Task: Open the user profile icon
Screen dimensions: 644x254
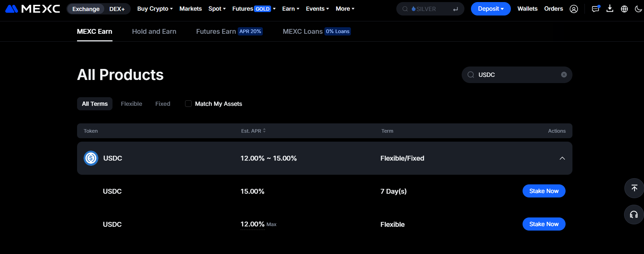Action: click(x=574, y=9)
